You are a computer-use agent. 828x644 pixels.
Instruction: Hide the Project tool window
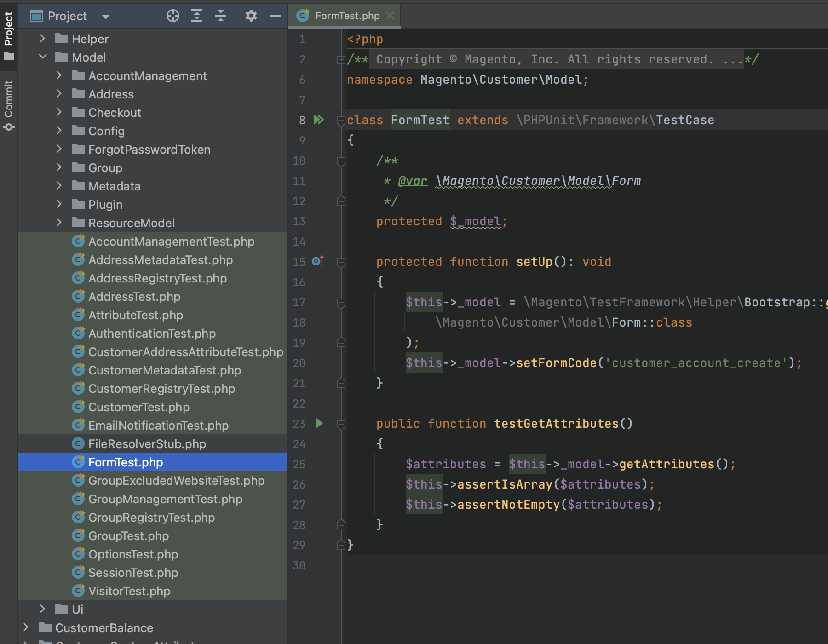tap(275, 16)
